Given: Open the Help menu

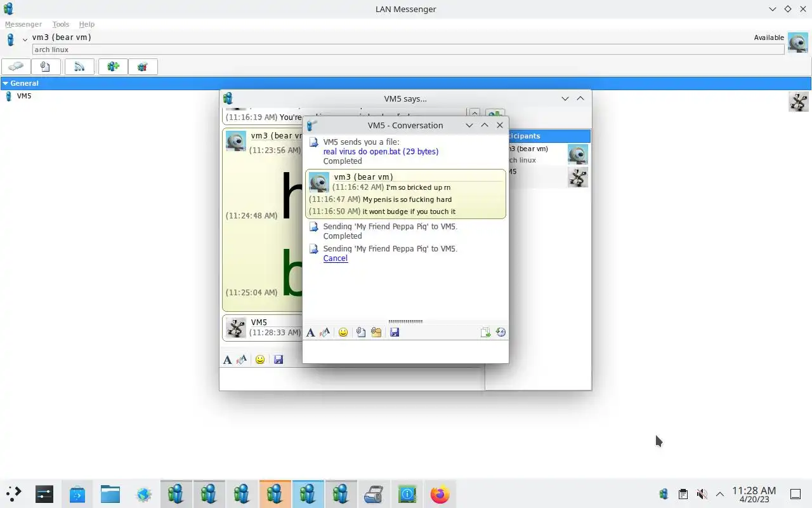Looking at the screenshot, I should (x=87, y=24).
